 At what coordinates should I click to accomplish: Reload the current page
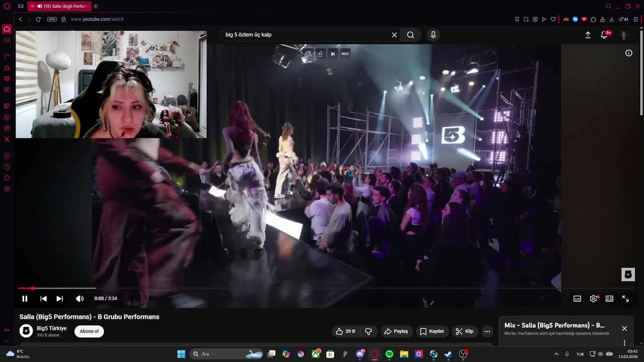38,19
